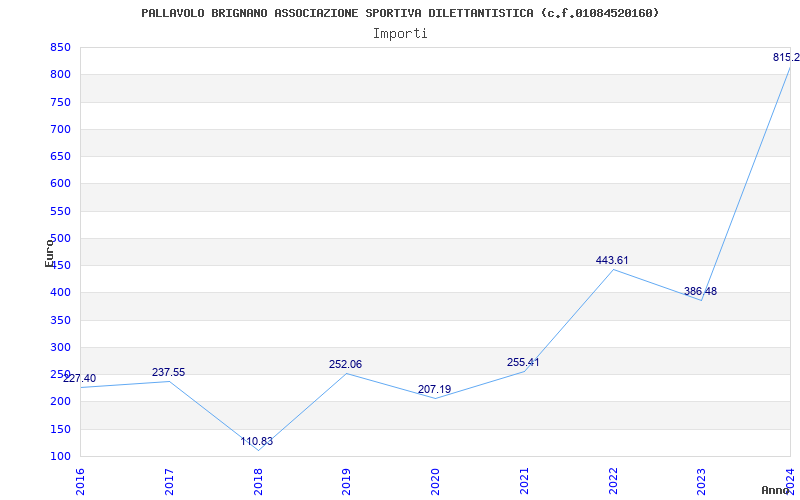
Task: Click the chart title PALLAVOLO BRIGNANO ASSOCIAZIONE
Action: (x=400, y=13)
